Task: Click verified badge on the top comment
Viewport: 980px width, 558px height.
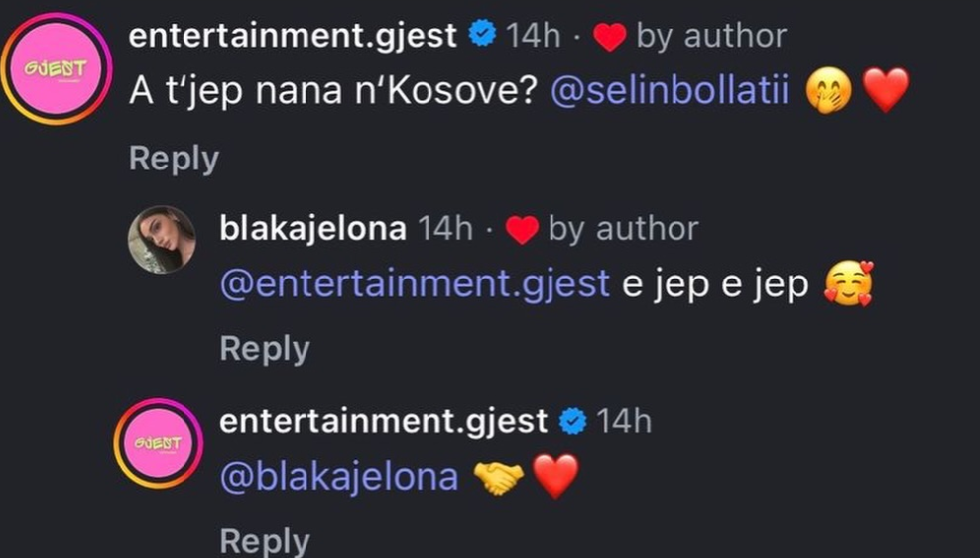Action: pyautogui.click(x=482, y=36)
